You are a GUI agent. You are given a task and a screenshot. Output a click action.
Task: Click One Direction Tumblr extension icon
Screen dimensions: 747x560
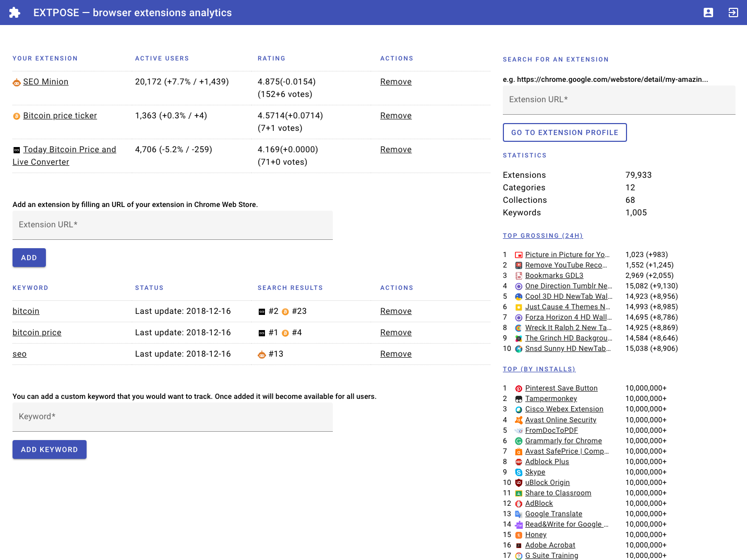(519, 286)
